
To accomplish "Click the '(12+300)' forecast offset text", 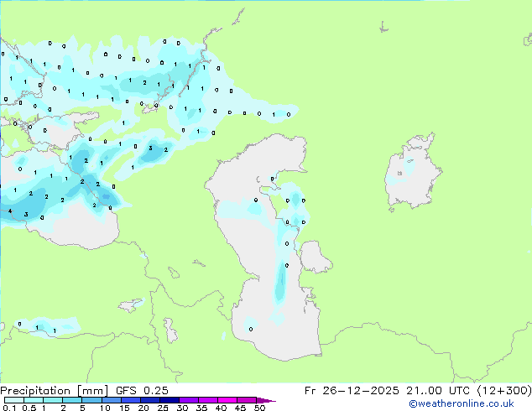I will click(x=504, y=391).
